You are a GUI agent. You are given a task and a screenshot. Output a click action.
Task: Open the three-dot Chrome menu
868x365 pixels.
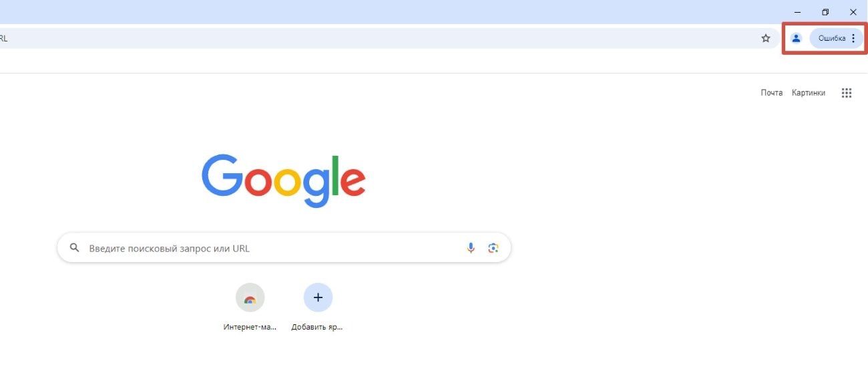coord(853,38)
